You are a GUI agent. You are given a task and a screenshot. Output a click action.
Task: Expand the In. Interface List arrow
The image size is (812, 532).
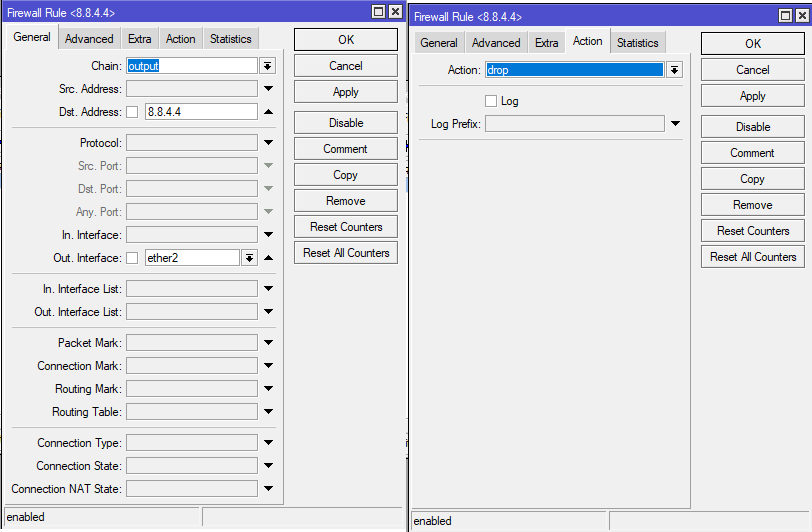click(268, 289)
